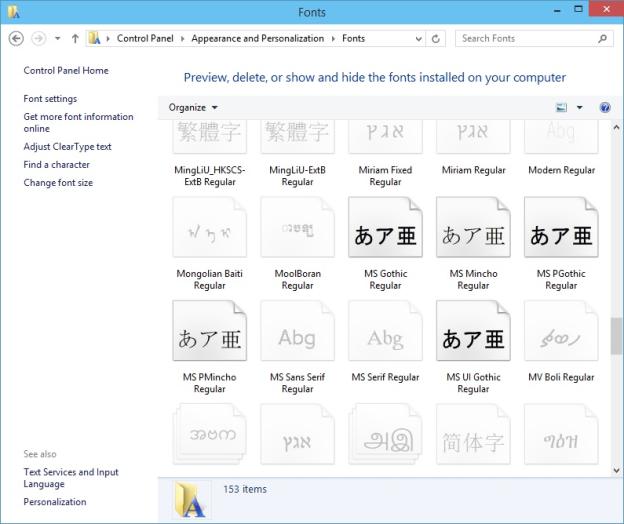The image size is (624, 524).
Task: Select the MS PMincho Regular font icon
Action: click(x=210, y=331)
